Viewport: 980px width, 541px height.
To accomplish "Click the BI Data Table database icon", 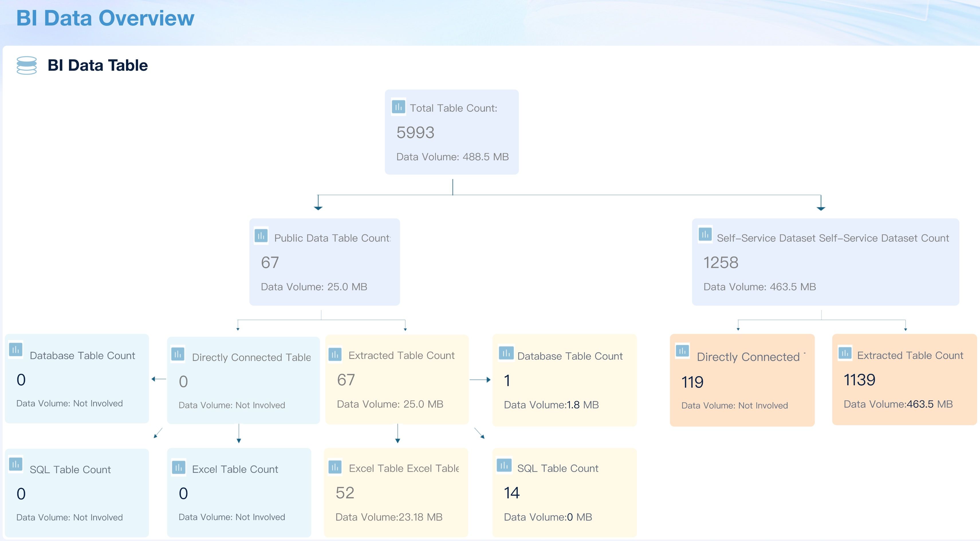I will pos(27,65).
